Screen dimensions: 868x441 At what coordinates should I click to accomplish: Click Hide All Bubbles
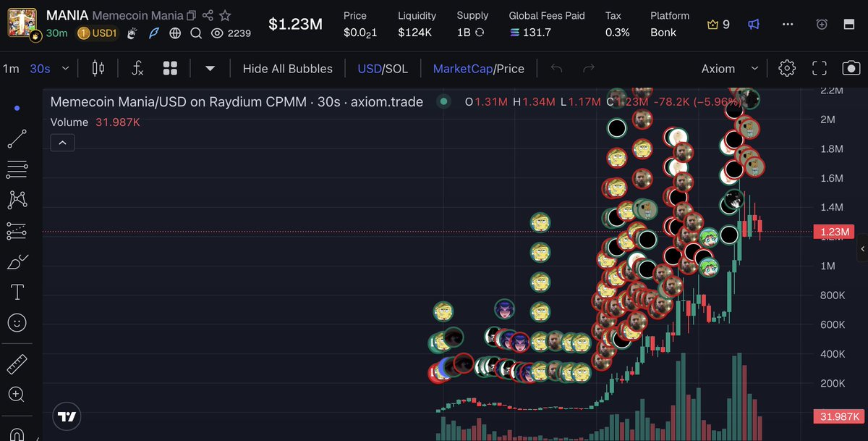[288, 69]
